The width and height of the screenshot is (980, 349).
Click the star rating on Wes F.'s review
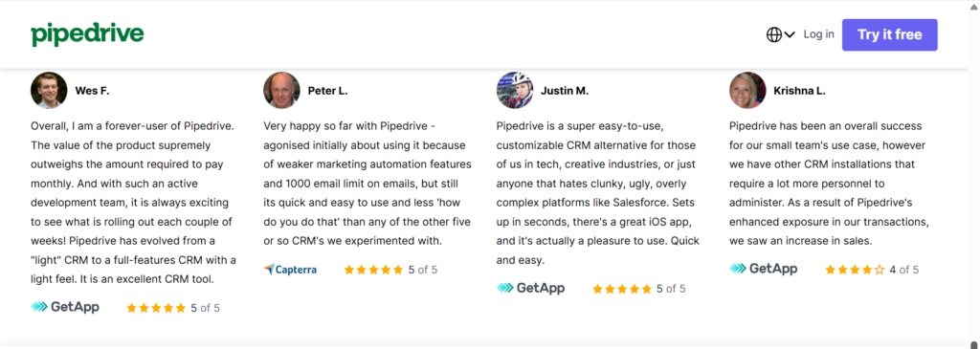click(x=156, y=308)
